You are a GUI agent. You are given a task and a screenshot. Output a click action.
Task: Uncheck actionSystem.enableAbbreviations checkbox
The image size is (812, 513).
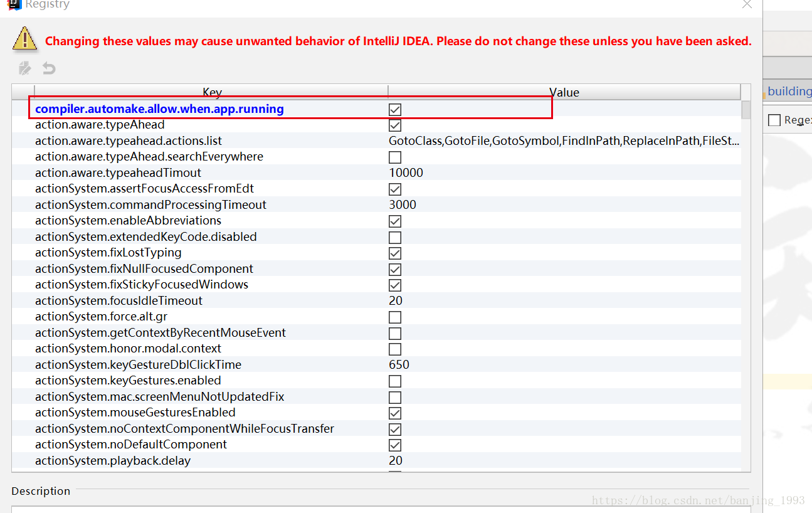tap(395, 221)
